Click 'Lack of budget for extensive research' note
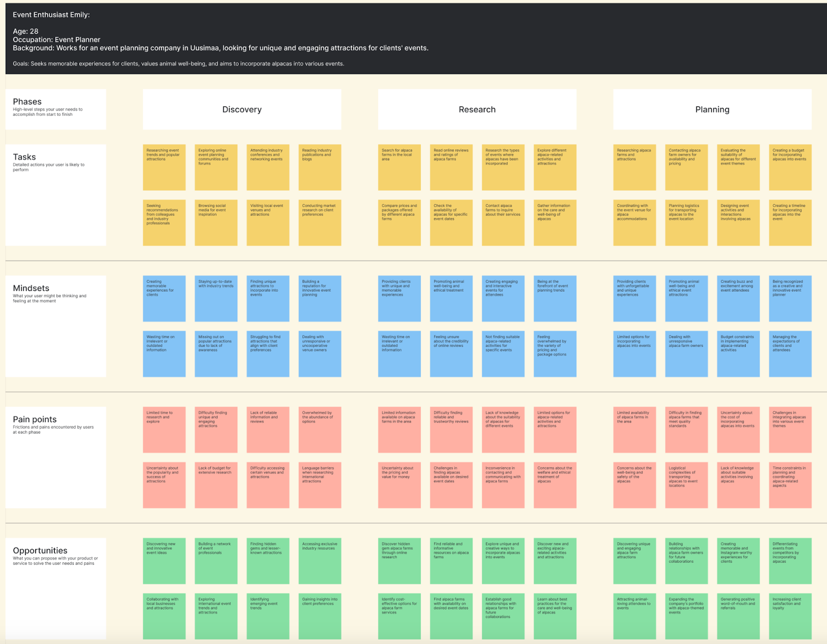Viewport: 827px width, 644px height. tap(216, 485)
